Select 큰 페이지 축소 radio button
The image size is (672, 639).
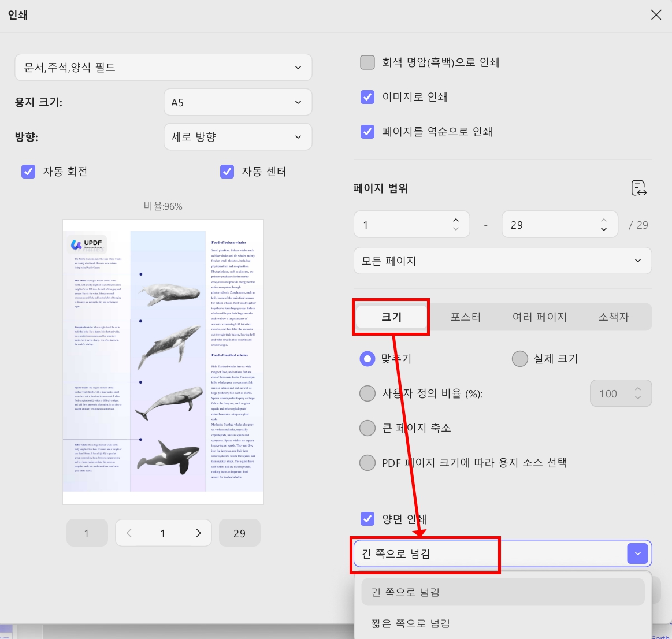pyautogui.click(x=367, y=428)
